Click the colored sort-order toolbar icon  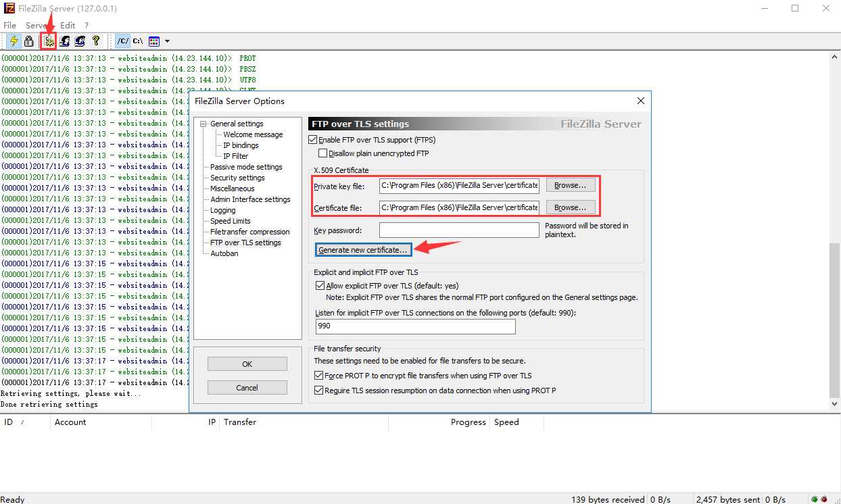(x=154, y=41)
